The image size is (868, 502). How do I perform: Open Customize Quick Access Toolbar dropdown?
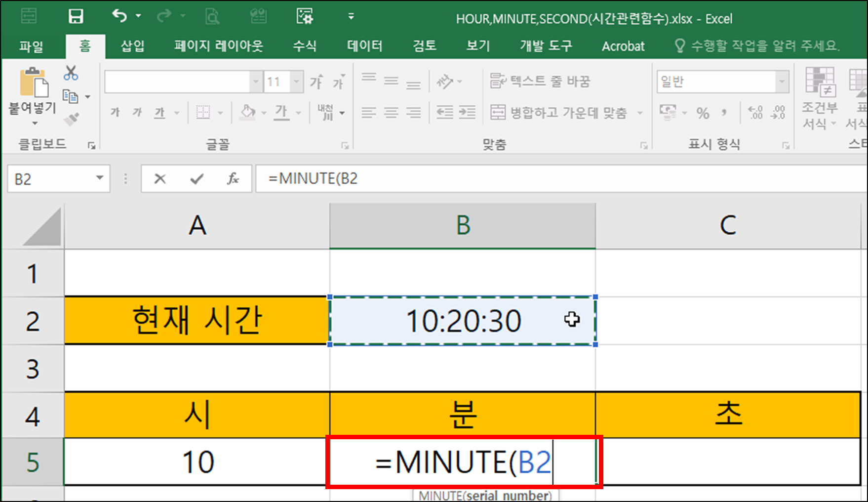point(351,16)
